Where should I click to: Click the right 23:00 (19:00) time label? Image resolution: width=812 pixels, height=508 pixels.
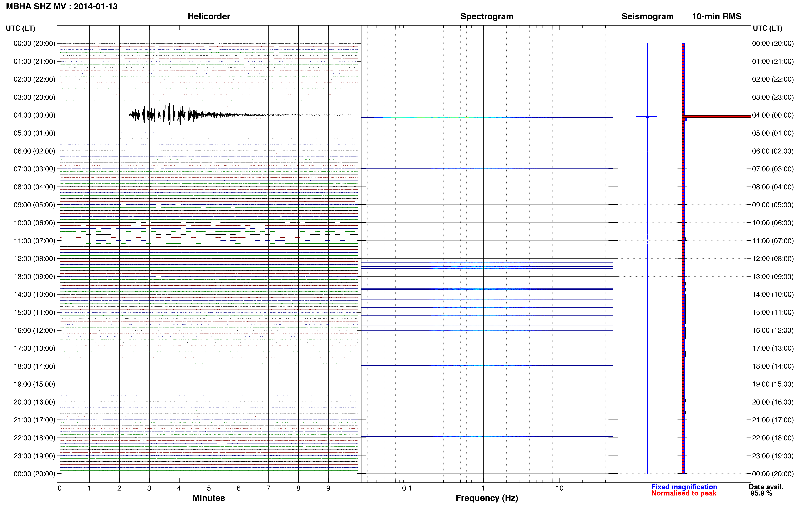click(773, 456)
